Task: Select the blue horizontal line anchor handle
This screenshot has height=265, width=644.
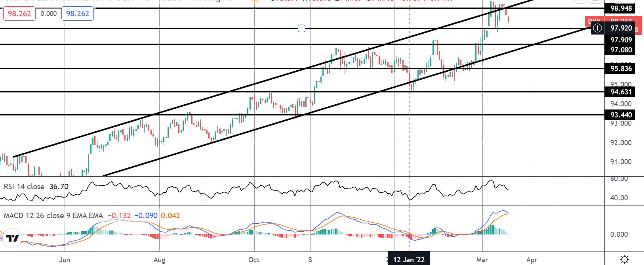Action: pos(301,28)
